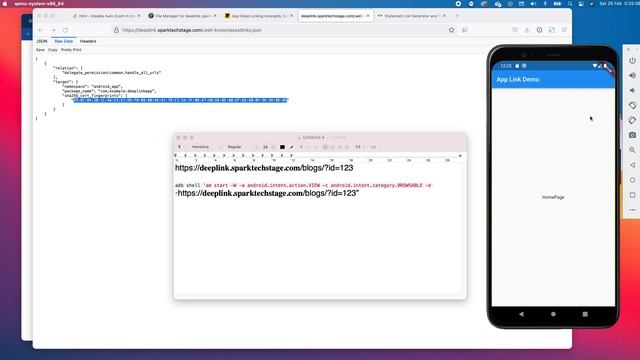The width and height of the screenshot is (640, 360).
Task: Select center alignment in TextEdit toolbar
Action: coord(333,147)
